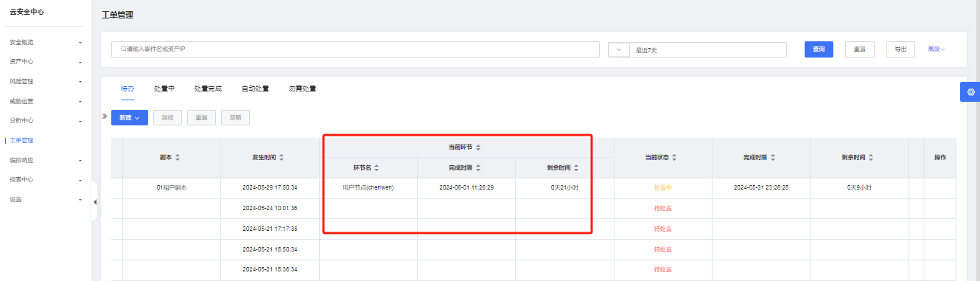
Task: Click 待处置 status in the 2024-05-21 16:50:34 row
Action: pos(662,249)
